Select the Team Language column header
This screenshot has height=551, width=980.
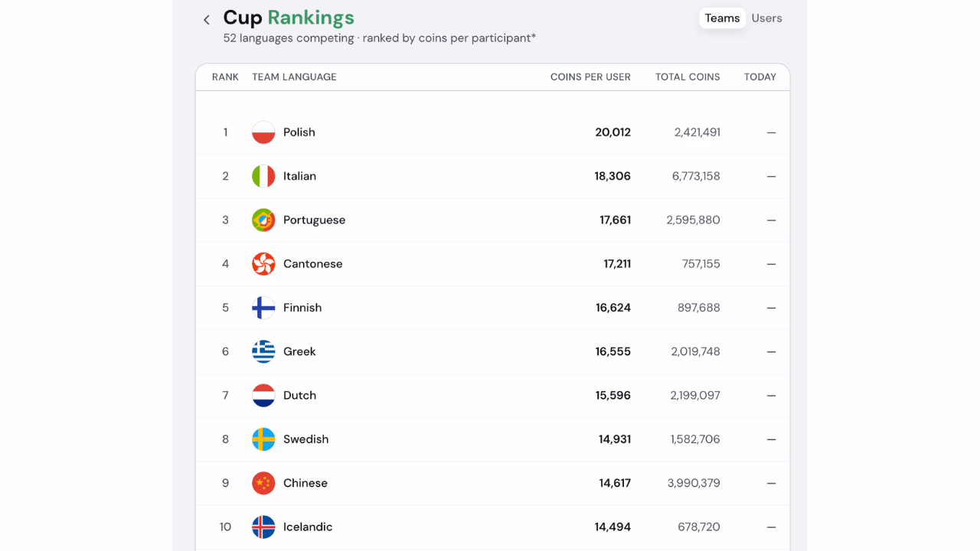tap(294, 77)
